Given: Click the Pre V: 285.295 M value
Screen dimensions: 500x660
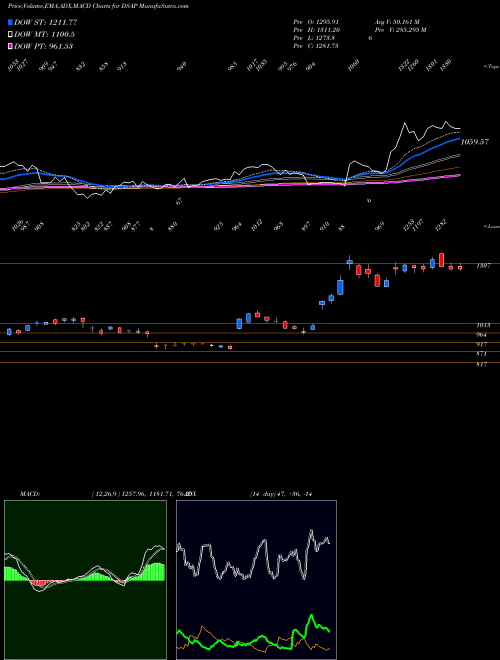Looking at the screenshot, I should coord(401,30).
